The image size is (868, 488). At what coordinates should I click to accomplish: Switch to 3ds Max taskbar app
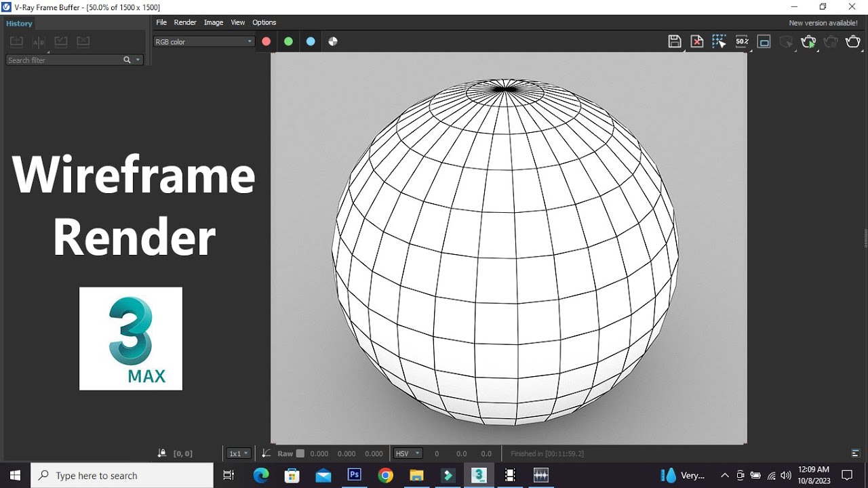(479, 475)
